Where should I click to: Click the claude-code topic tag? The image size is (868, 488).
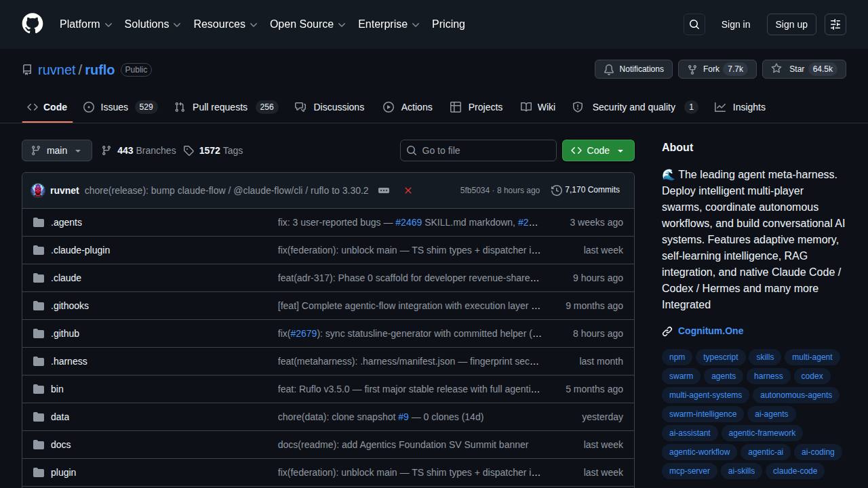(795, 471)
